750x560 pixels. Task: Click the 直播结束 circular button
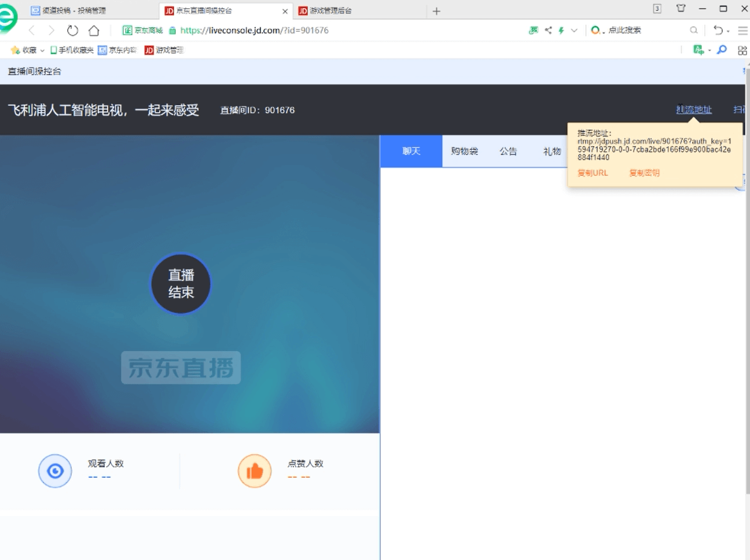(x=181, y=283)
